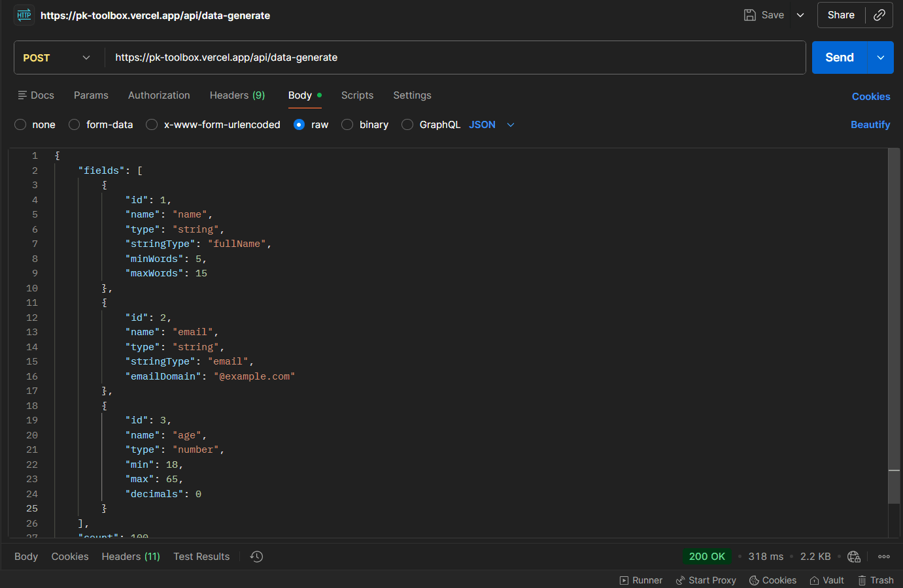Open the Cookies link near request tabs
Screen dimensions: 903x588
click(871, 97)
